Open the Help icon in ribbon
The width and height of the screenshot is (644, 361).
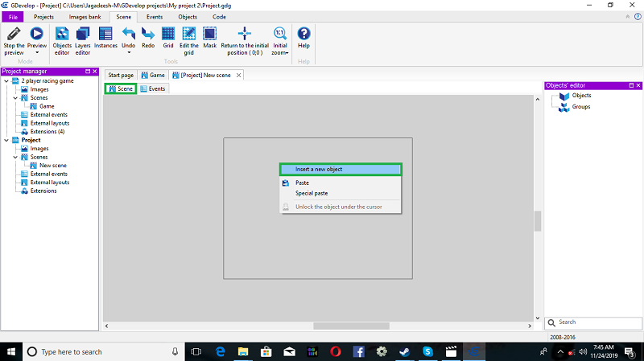coord(303,34)
